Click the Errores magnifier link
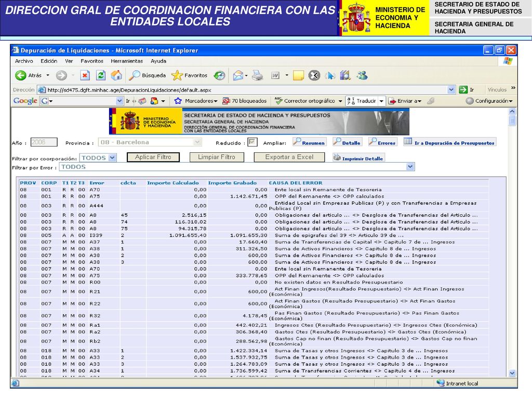This screenshot has width=532, height=399. tap(383, 142)
